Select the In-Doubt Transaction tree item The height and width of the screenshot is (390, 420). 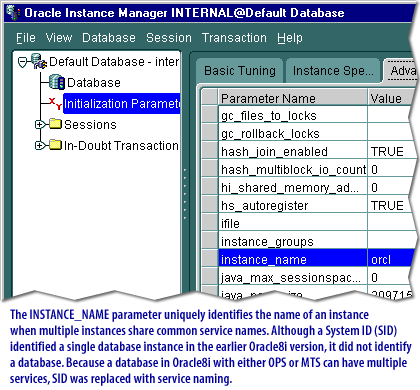[x=121, y=145]
